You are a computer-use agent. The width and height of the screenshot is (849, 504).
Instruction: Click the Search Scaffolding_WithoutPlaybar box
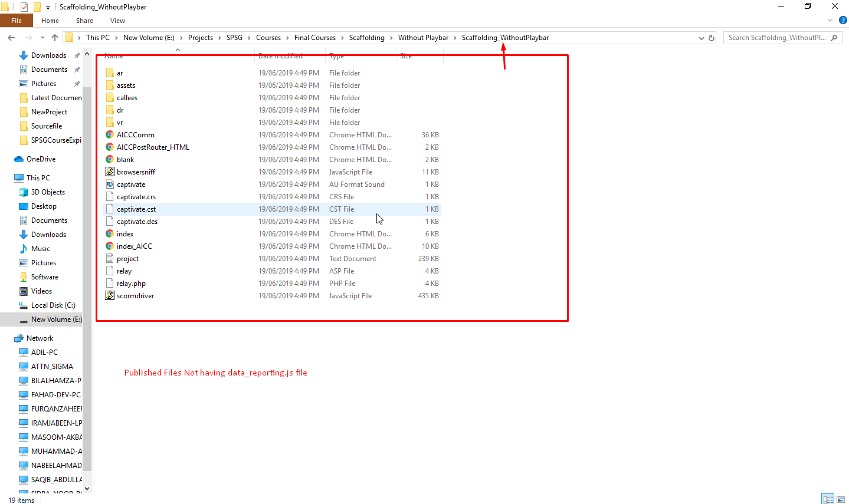point(776,38)
